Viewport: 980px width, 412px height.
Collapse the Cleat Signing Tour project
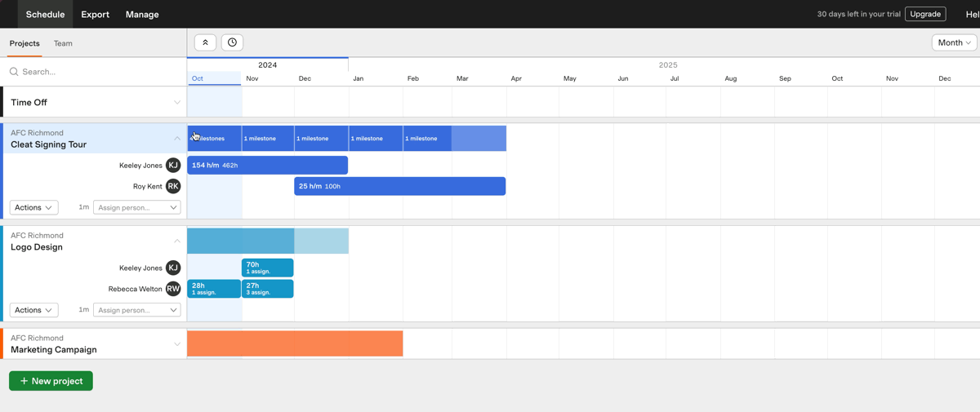[x=177, y=139]
